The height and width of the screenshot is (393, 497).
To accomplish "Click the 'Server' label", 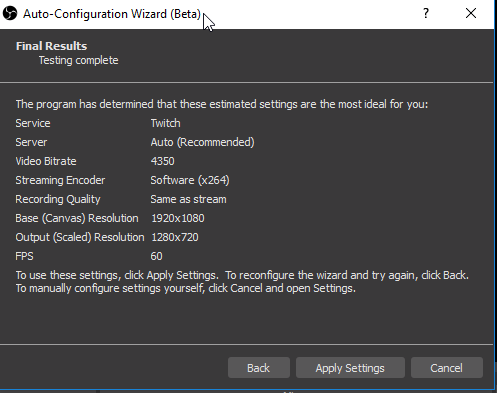I will [x=31, y=142].
